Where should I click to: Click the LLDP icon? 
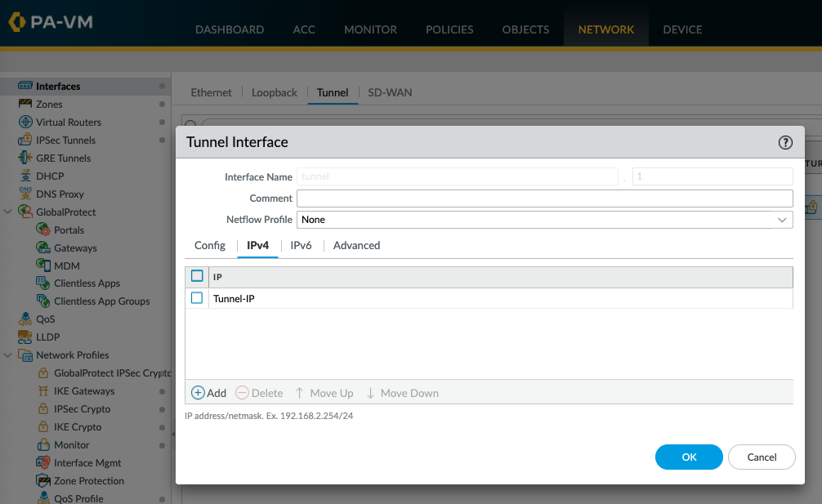coord(25,337)
